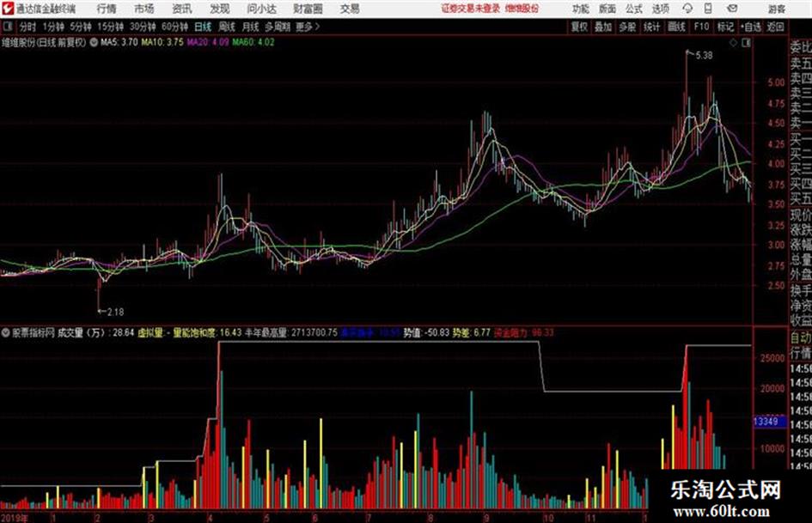Open the 选项 menu
Viewport: 812px width, 523px height.
click(x=660, y=9)
